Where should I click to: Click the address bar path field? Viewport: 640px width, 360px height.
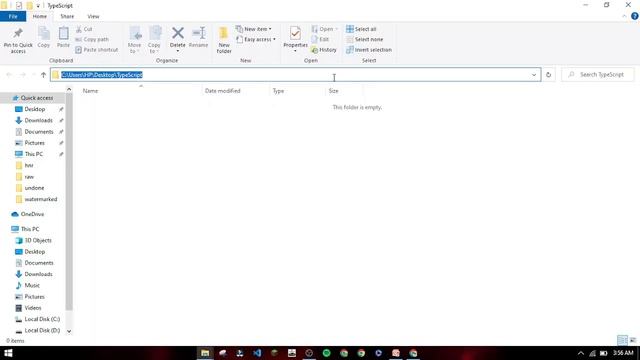[296, 75]
